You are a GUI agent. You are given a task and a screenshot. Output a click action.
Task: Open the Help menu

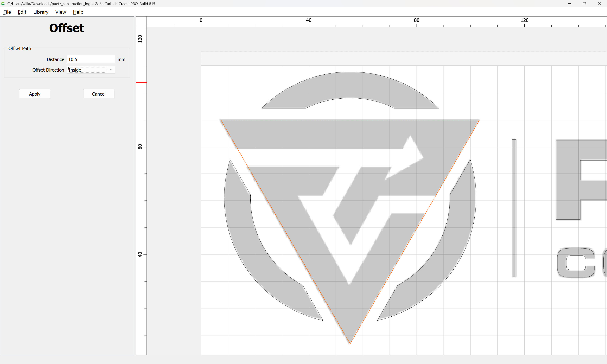pos(78,12)
